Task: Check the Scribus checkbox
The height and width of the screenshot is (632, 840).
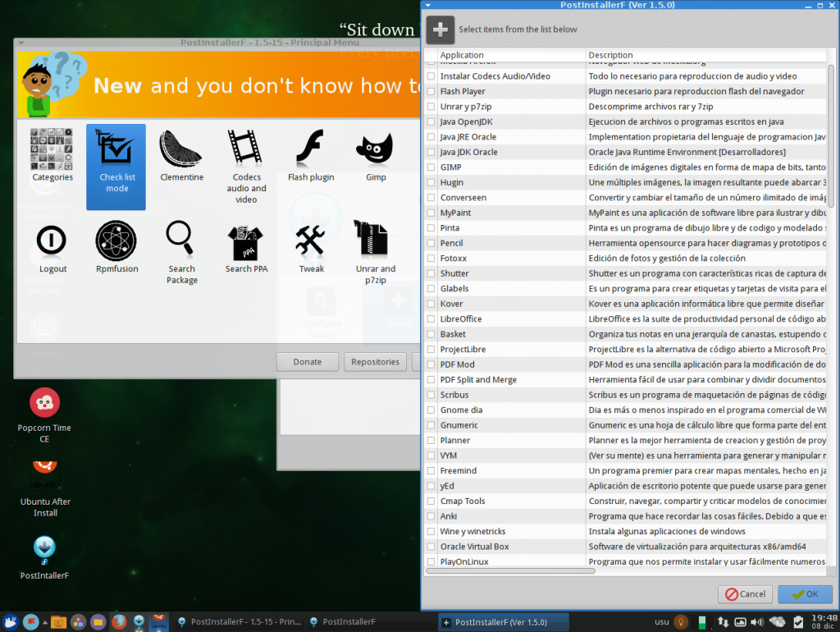Action: tap(431, 395)
